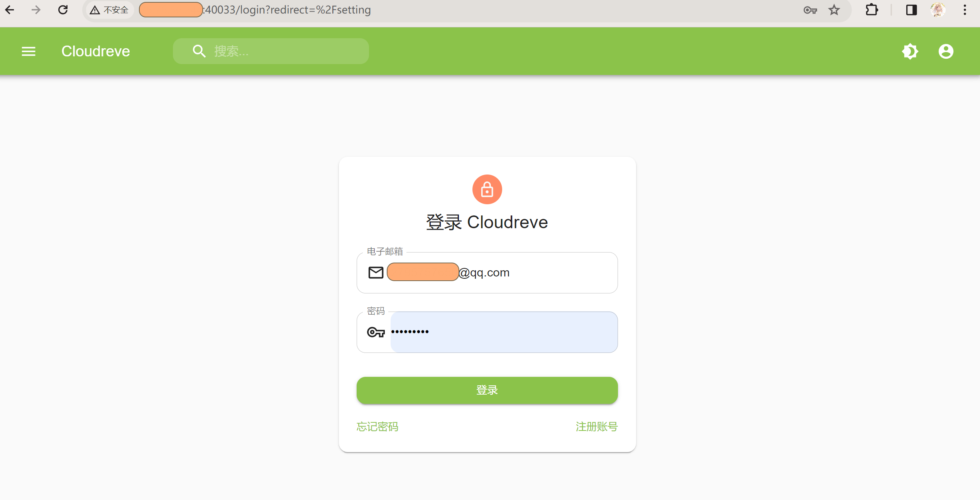Open the browser three-dot menu
Viewport: 980px width, 500px height.
coord(965,10)
